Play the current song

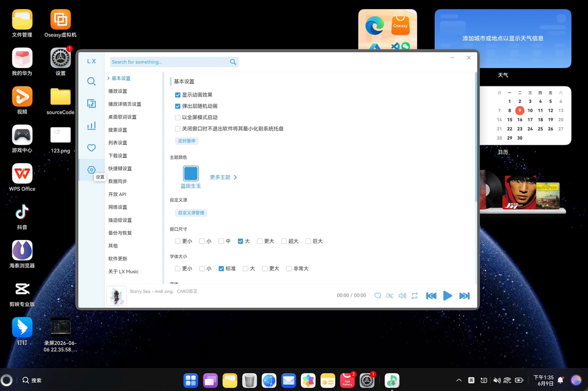pos(448,296)
